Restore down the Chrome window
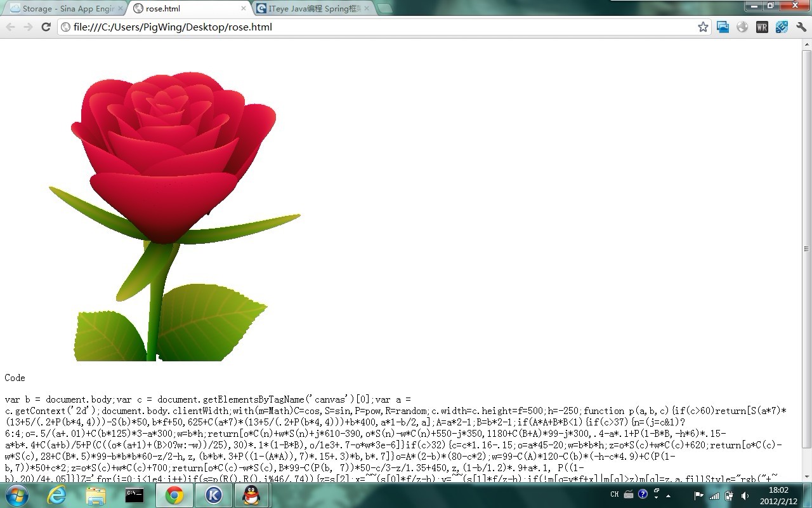Image resolution: width=812 pixels, height=508 pixels. 771,6
